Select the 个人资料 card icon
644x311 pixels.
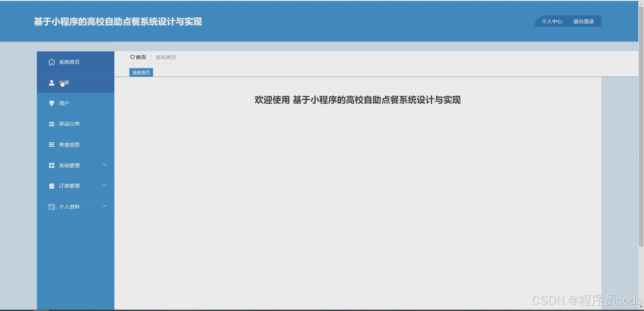tap(51, 207)
